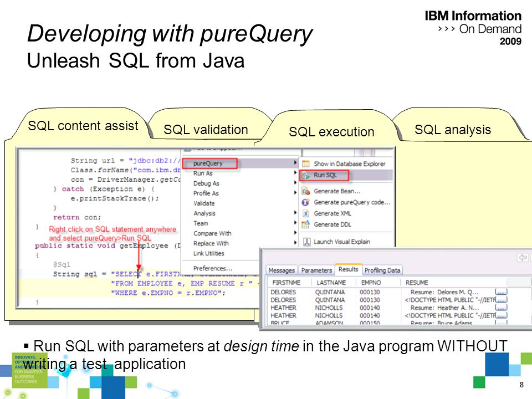
Task: Choose Generate DDL entry
Action: pyautogui.click(x=332, y=224)
